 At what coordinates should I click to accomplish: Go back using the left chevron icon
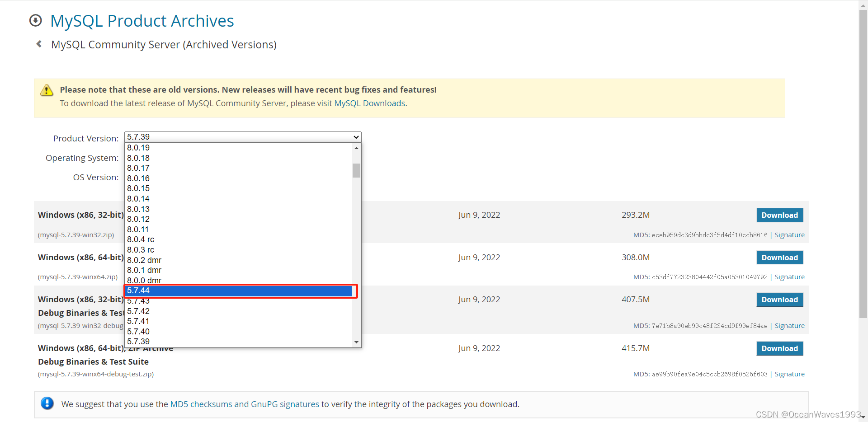click(39, 44)
